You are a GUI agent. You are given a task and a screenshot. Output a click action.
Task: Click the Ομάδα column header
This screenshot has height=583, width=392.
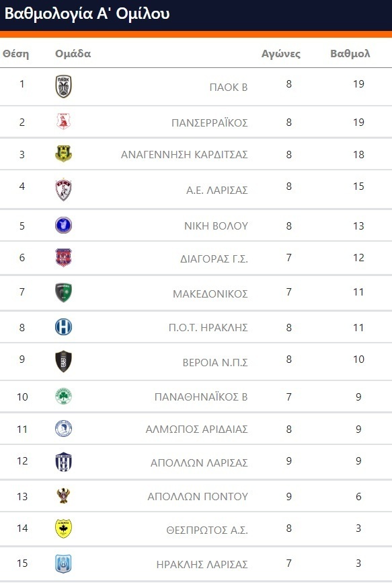73,54
